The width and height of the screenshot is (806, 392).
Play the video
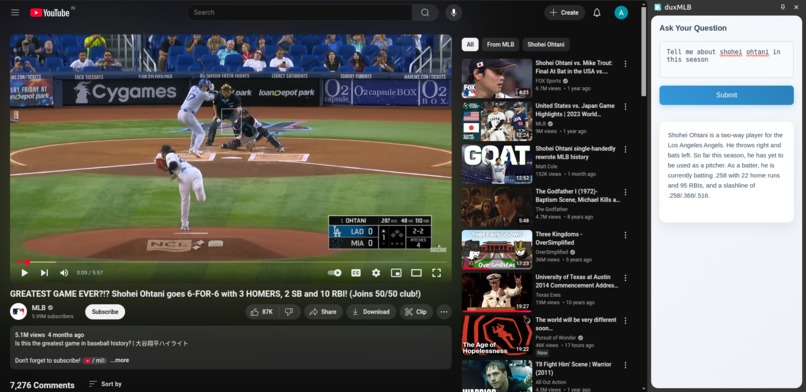[24, 273]
